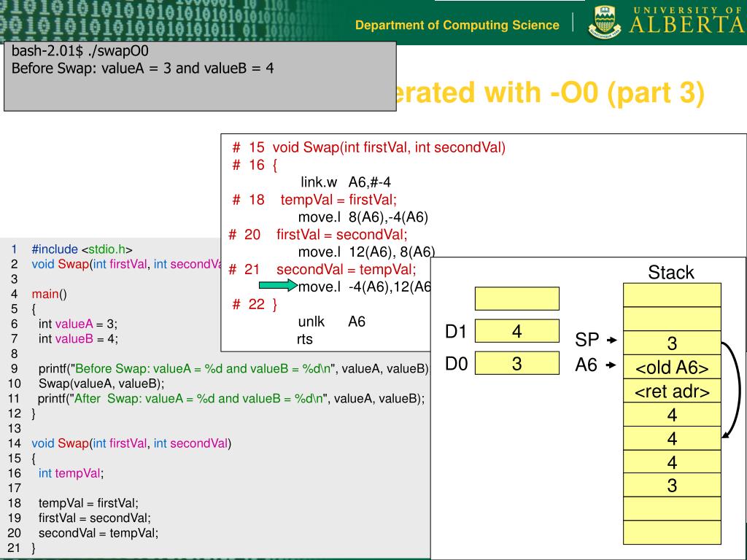The width and height of the screenshot is (747, 560).
Task: Click the empty register box above D1
Action: point(517,298)
